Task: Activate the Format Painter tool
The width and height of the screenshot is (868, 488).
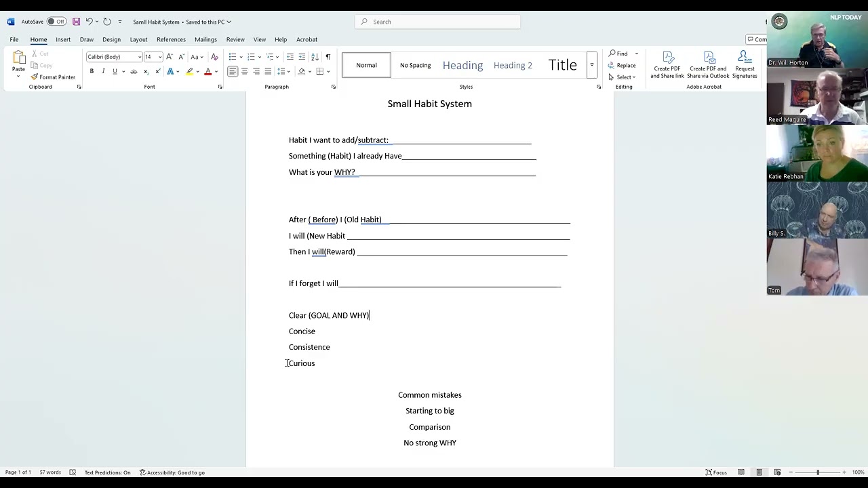Action: click(x=53, y=77)
